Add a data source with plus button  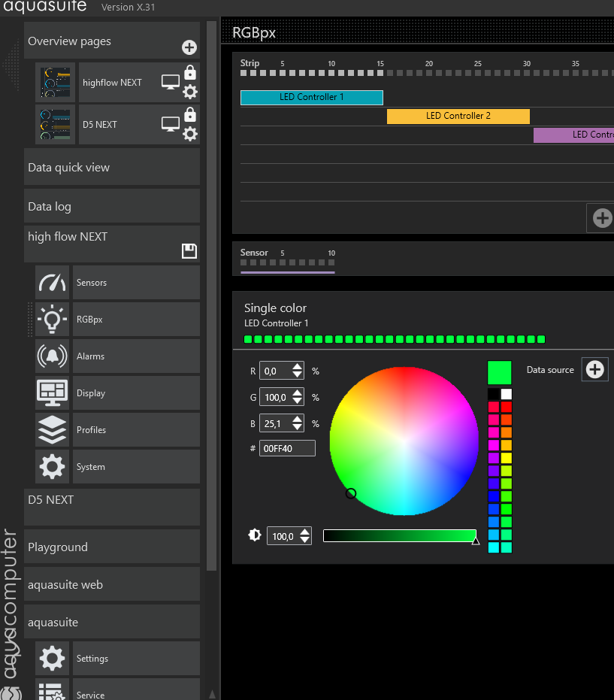594,370
